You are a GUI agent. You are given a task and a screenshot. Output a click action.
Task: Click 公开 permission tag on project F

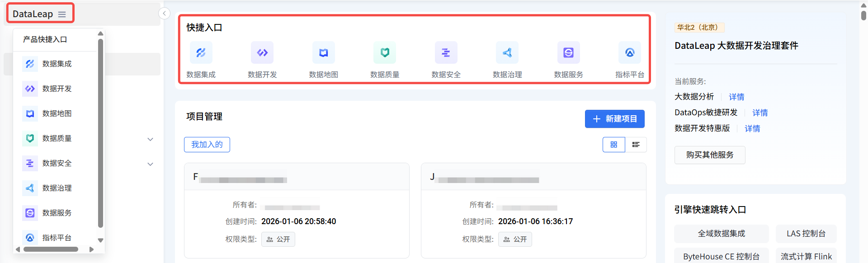pyautogui.click(x=278, y=239)
